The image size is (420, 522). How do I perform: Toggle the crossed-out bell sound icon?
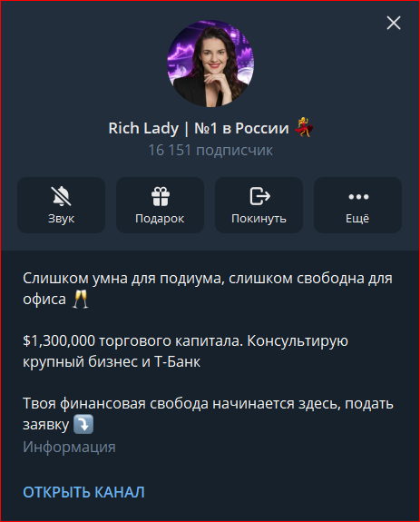point(62,196)
